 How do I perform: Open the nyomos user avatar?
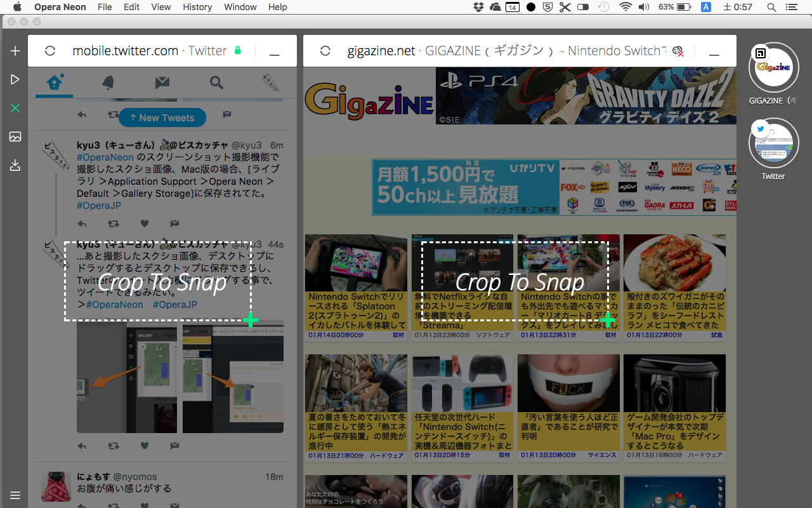coord(56,486)
